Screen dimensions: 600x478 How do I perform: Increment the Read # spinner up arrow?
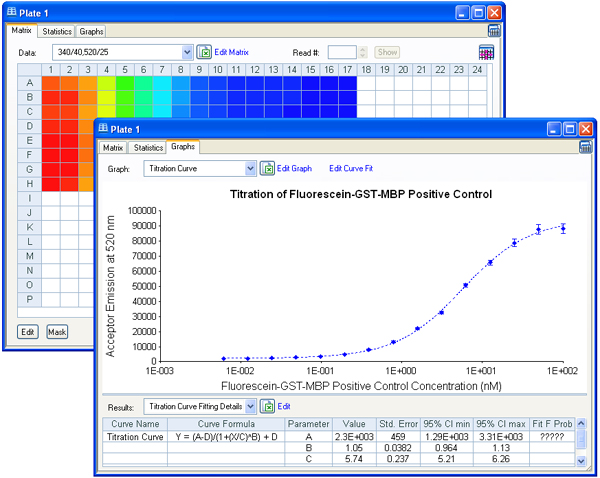click(363, 49)
